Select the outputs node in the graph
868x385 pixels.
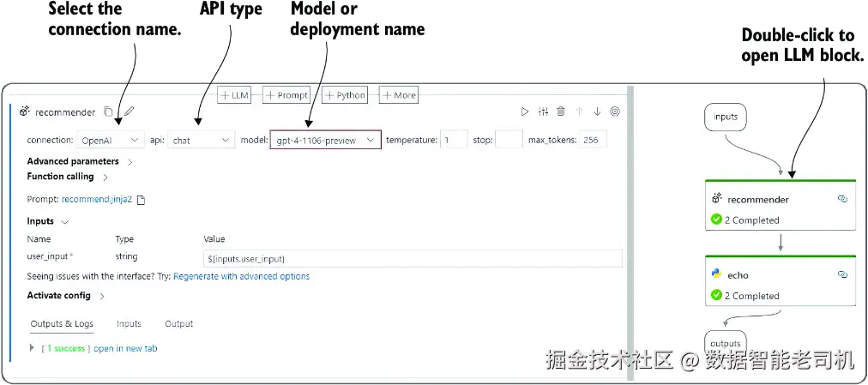coord(726,344)
